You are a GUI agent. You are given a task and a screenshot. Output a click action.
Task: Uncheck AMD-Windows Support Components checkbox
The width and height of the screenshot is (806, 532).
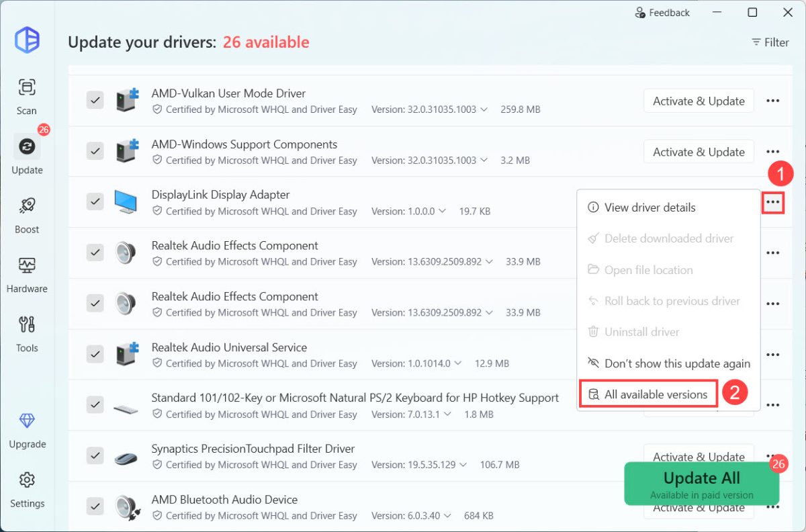[x=95, y=151]
